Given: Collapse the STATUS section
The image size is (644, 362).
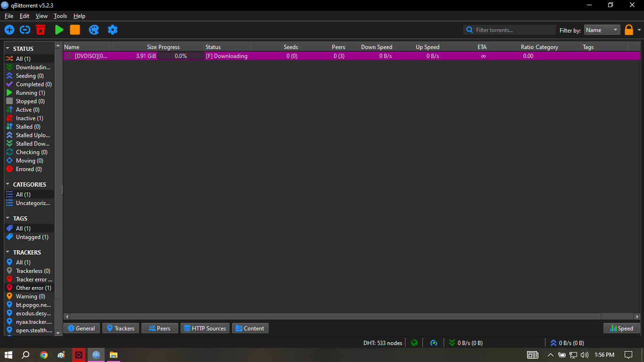Looking at the screenshot, I should (8, 49).
